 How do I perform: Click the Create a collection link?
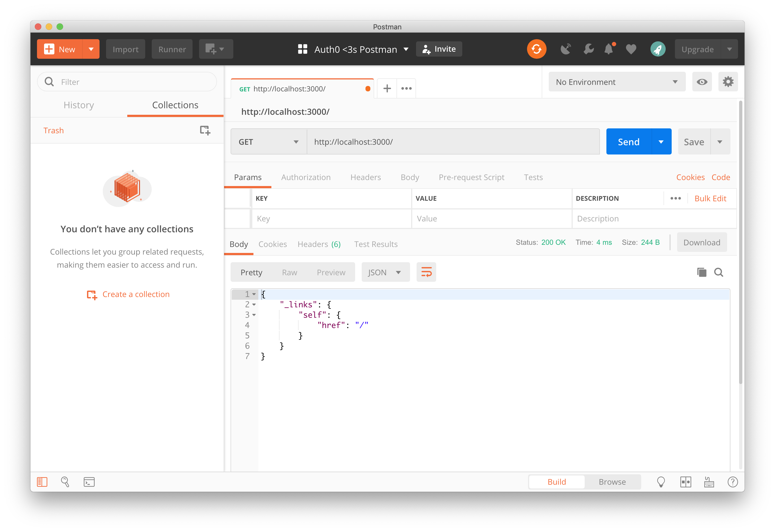click(136, 294)
